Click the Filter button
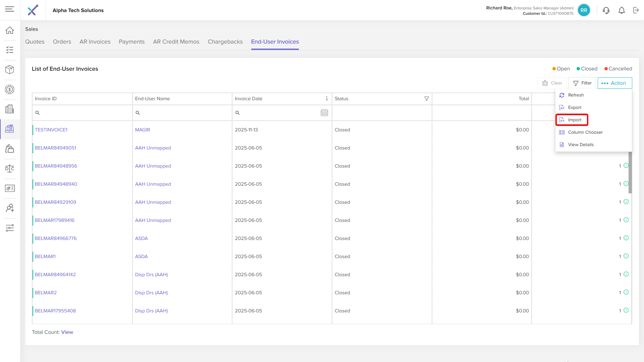Viewport: 644px width, 362px height. (582, 83)
